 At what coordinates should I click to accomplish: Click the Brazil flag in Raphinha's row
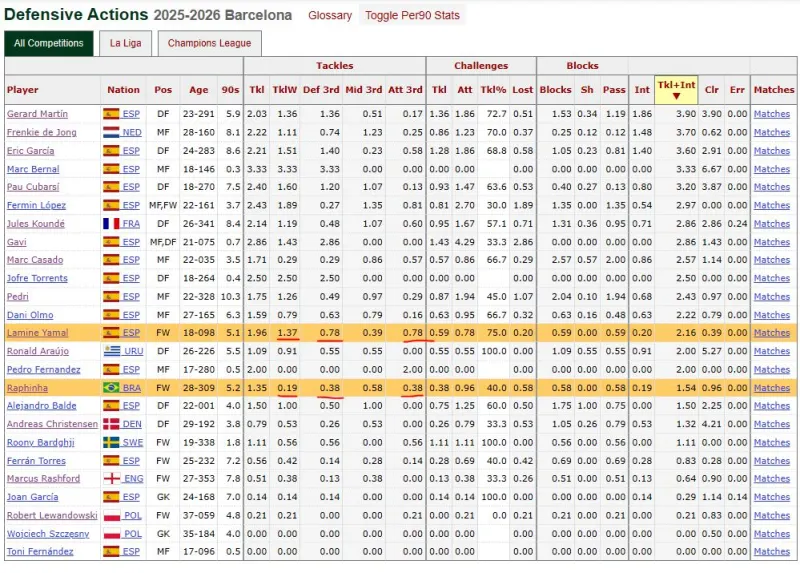(x=111, y=388)
